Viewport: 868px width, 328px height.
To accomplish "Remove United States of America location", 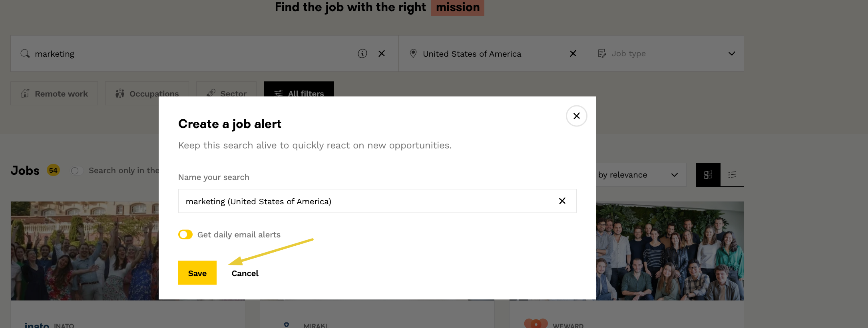I will click(x=573, y=53).
